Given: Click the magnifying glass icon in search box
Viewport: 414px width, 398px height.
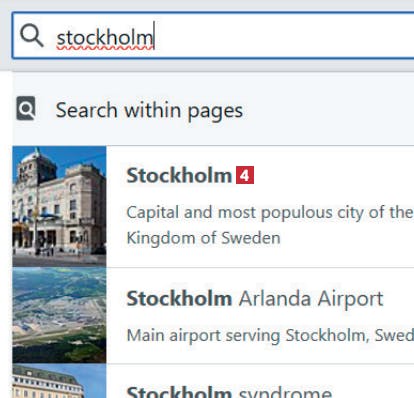Looking at the screenshot, I should (32, 36).
